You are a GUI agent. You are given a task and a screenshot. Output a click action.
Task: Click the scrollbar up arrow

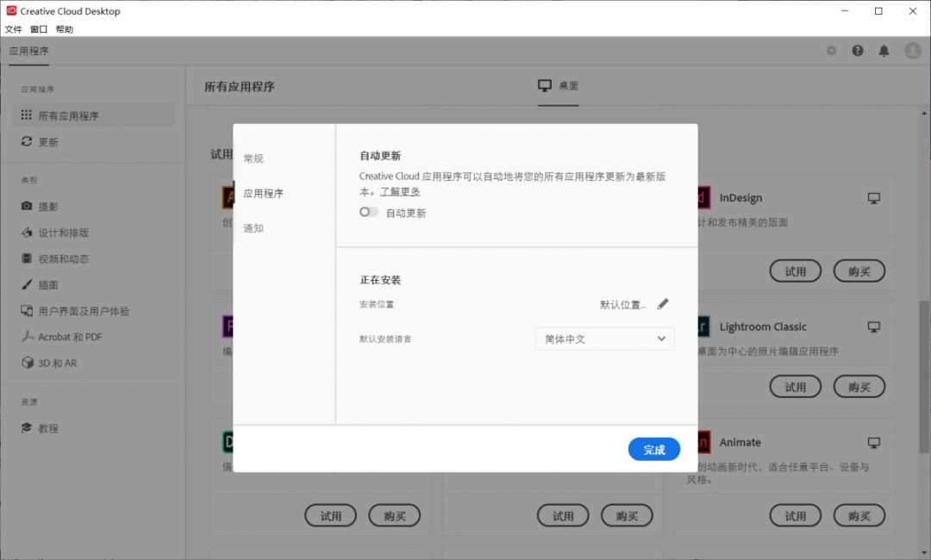tap(924, 114)
